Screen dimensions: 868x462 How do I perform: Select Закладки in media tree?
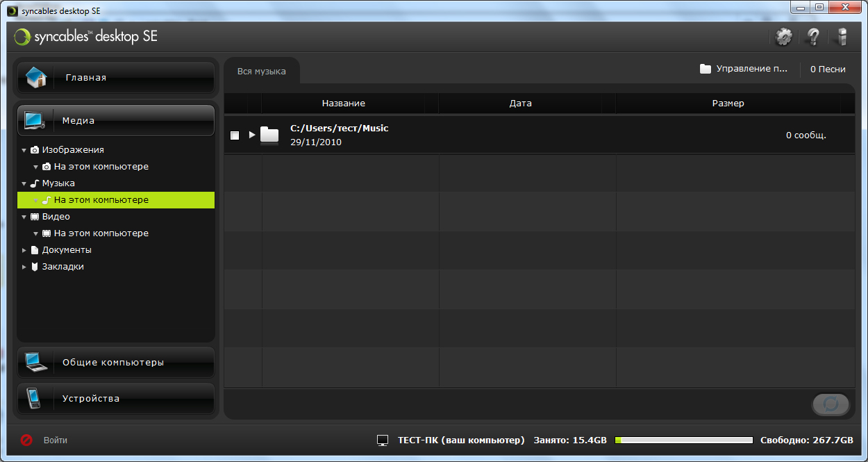pos(63,267)
